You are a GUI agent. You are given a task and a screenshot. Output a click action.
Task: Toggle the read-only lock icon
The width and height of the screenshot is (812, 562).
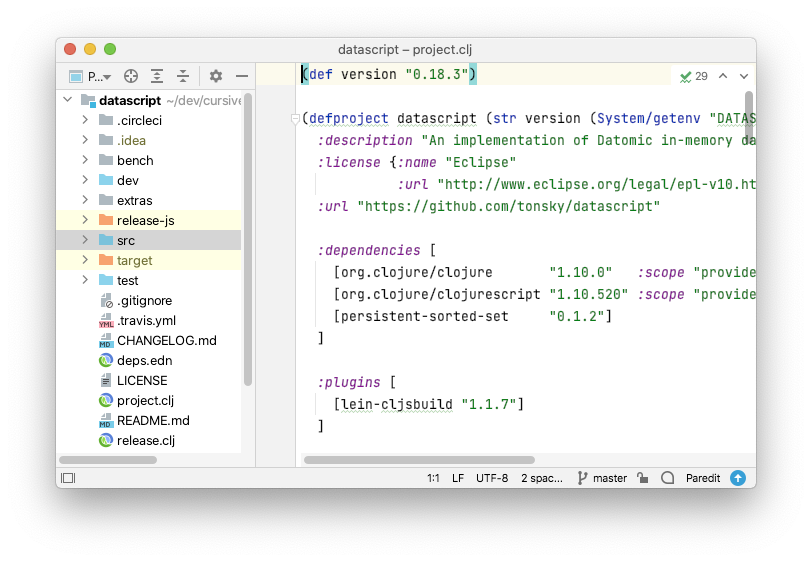point(643,478)
